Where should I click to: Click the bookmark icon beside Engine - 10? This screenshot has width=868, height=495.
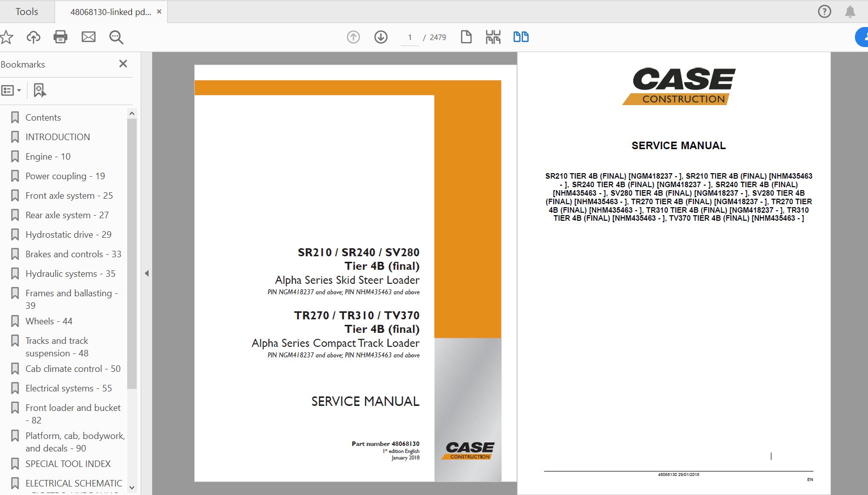click(15, 157)
